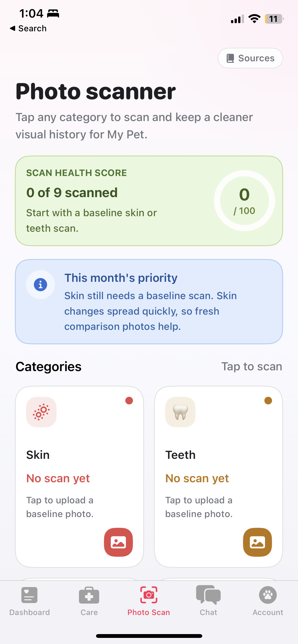Tap the gold status dot on Teeth card

(267, 401)
